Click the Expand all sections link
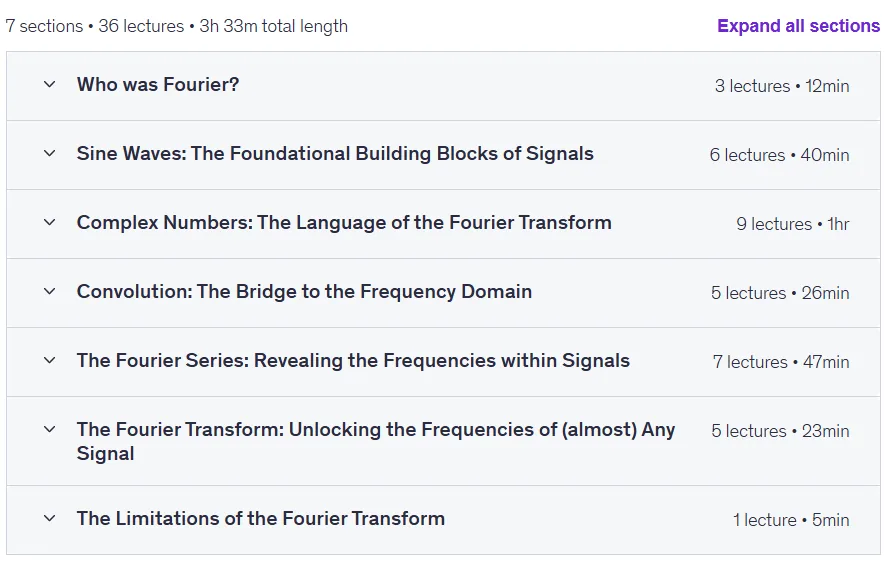Screen dimensions: 887x562 (x=798, y=26)
